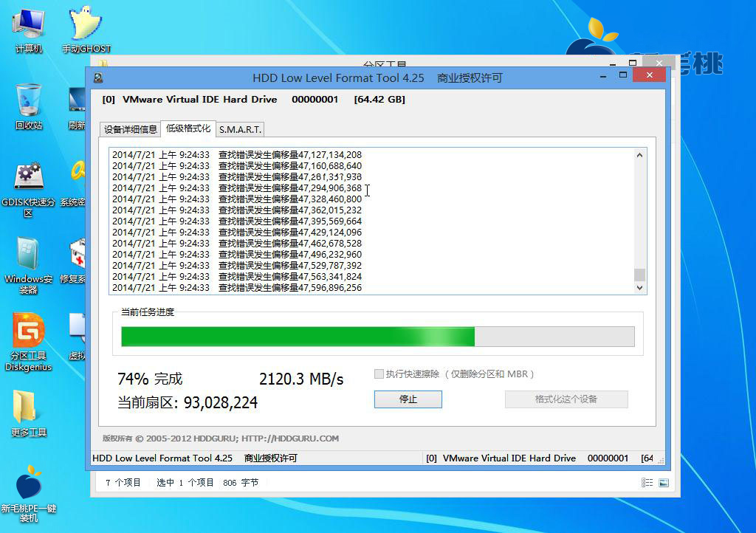The image size is (756, 533).
Task: Maximize the HDD Low Level Format Tool window
Action: click(x=623, y=75)
